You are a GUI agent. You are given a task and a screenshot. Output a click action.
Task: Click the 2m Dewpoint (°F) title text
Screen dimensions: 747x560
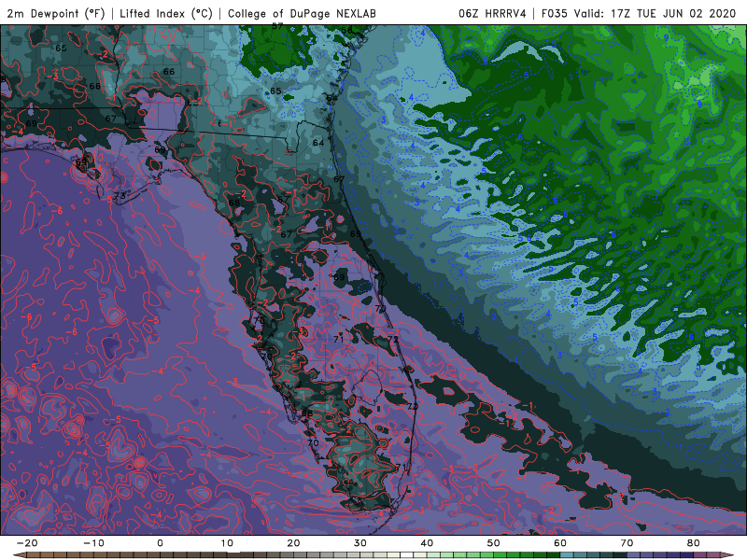point(56,13)
